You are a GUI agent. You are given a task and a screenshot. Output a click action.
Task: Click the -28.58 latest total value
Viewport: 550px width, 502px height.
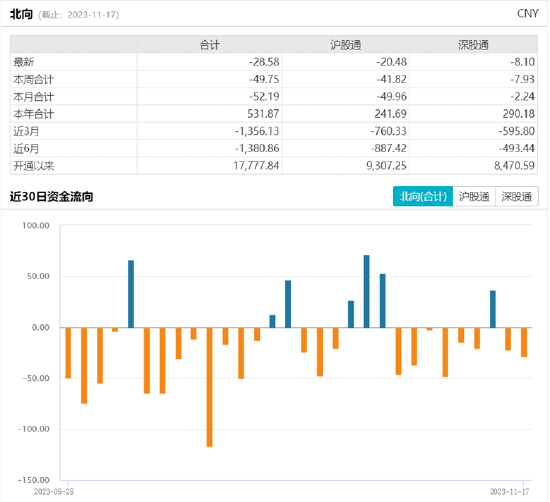264,62
